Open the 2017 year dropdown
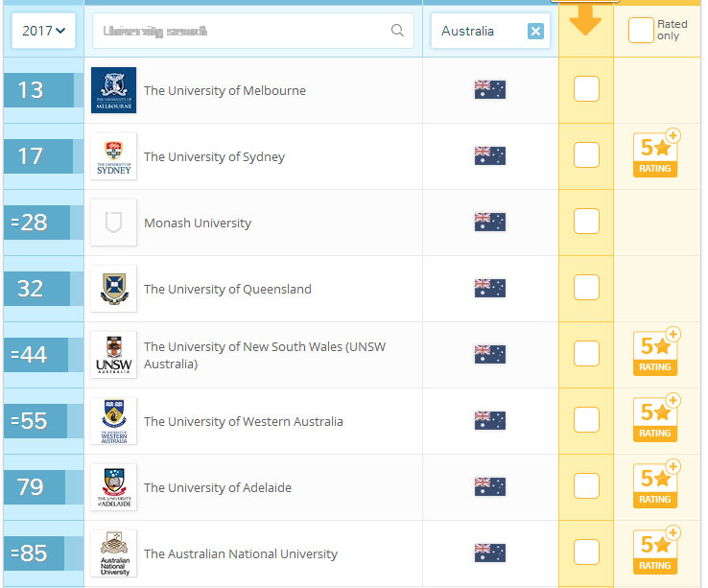Viewport: 708px width, 588px height. click(43, 31)
